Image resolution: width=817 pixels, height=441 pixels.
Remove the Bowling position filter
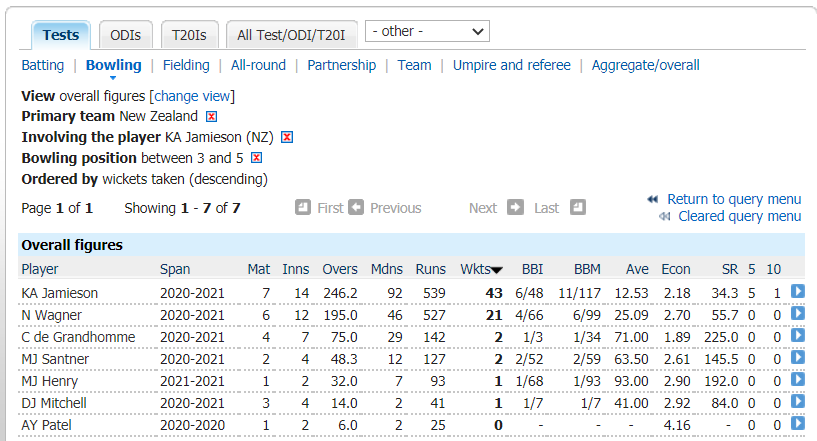pos(256,158)
